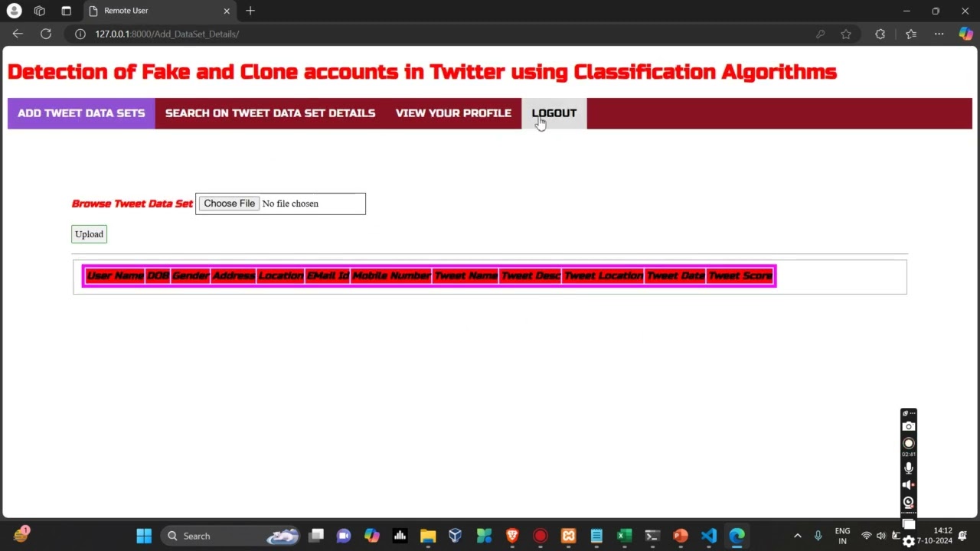This screenshot has height=551, width=980.
Task: Close the Remote User tab
Action: pos(227,11)
